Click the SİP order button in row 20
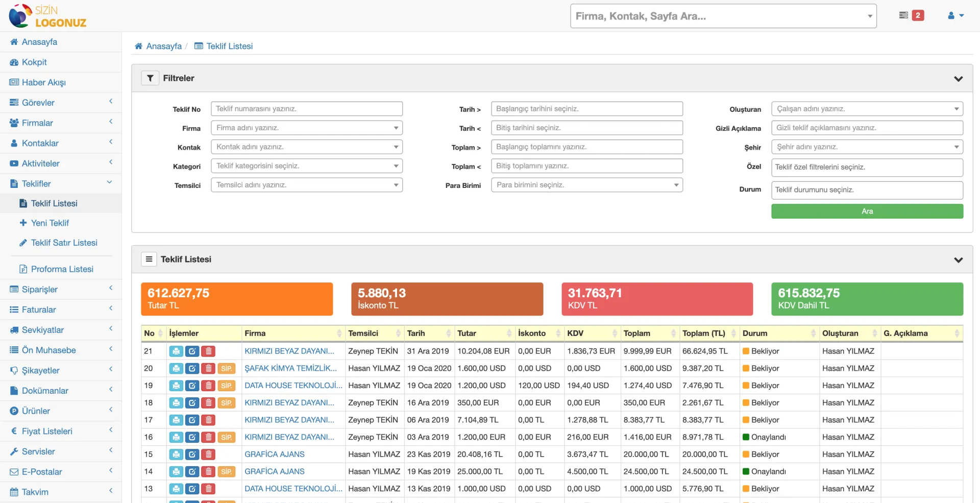The width and height of the screenshot is (980, 503). [227, 369]
